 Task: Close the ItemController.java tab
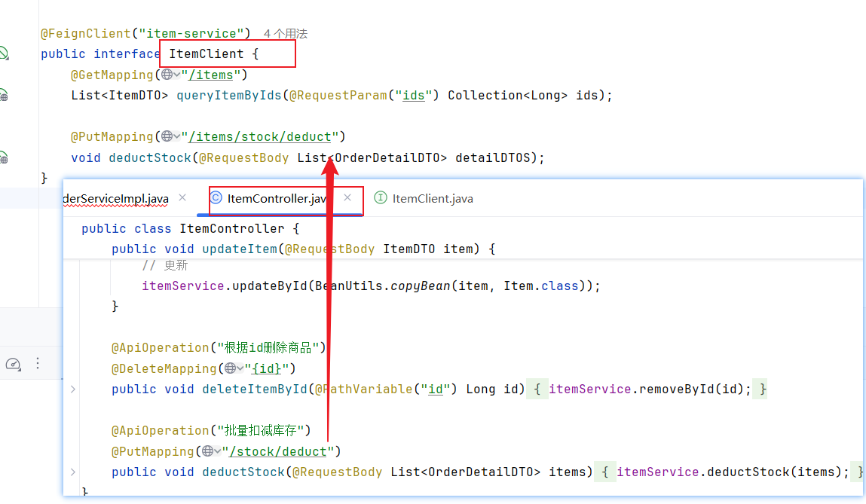pyautogui.click(x=347, y=198)
